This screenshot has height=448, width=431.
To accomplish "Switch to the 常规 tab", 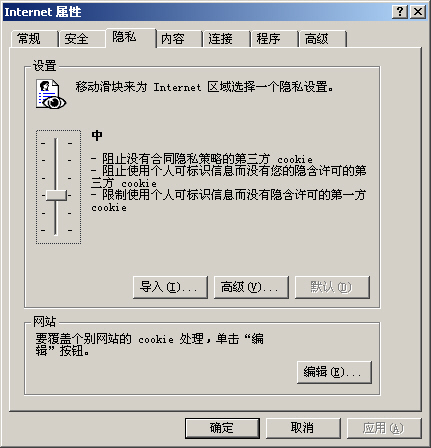I will tap(34, 39).
